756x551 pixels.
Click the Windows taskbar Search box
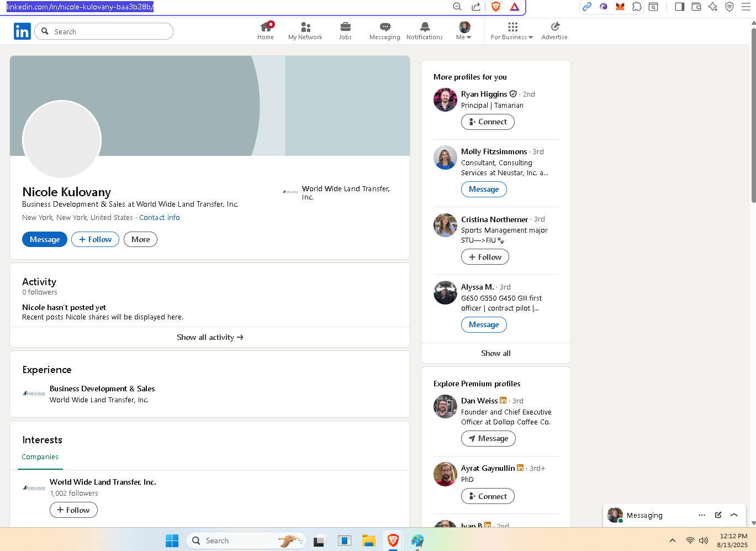(246, 540)
